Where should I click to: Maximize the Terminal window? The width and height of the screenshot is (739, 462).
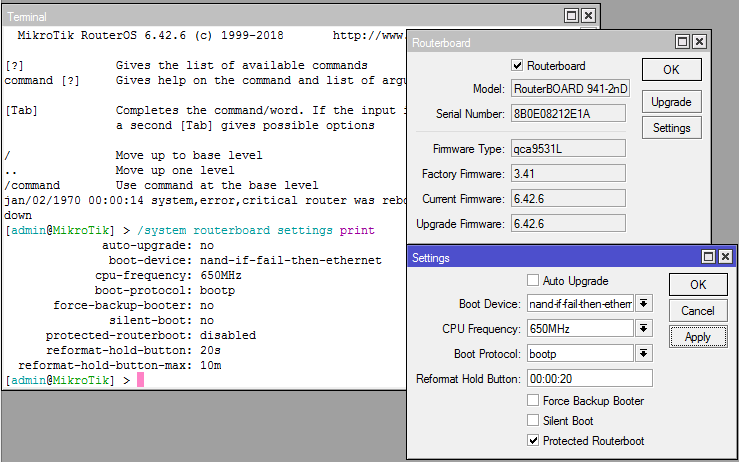pyautogui.click(x=571, y=16)
